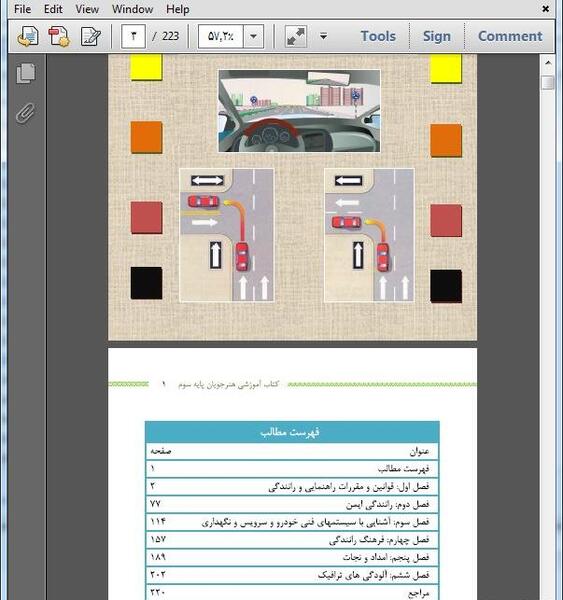Open the Help menu

(x=178, y=9)
